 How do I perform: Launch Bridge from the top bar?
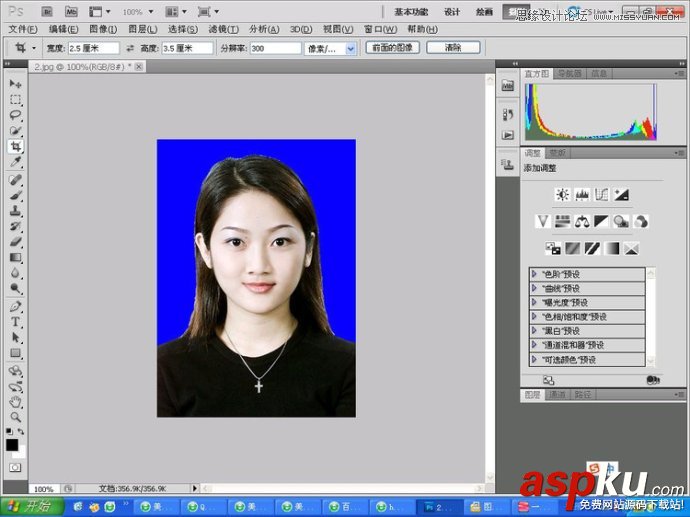pyautogui.click(x=45, y=12)
